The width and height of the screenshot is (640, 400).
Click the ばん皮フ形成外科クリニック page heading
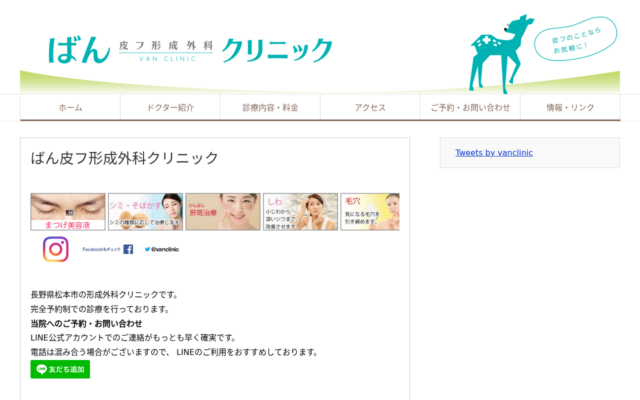(125, 158)
